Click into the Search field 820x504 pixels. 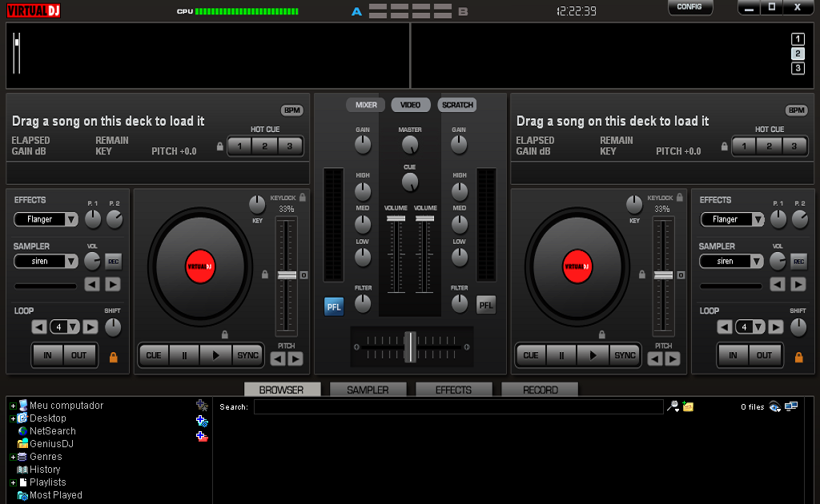point(459,407)
